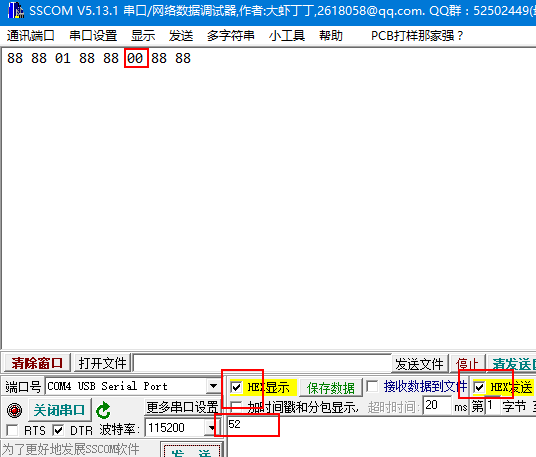The width and height of the screenshot is (536, 457).
Task: Click the red serial port status indicator
Action: click(15, 410)
